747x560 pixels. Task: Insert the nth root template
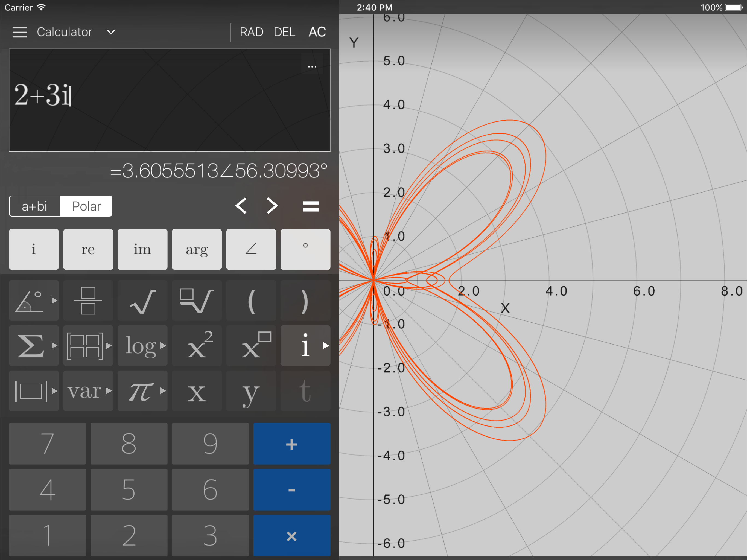197,300
